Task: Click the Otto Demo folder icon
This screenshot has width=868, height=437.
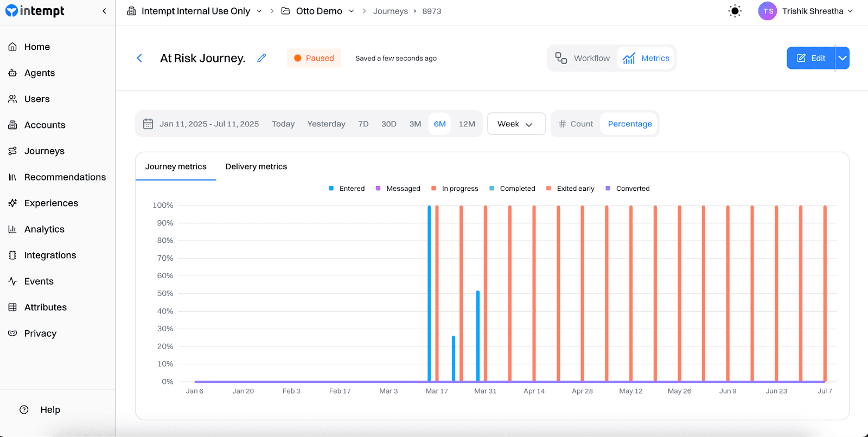Action: [285, 11]
